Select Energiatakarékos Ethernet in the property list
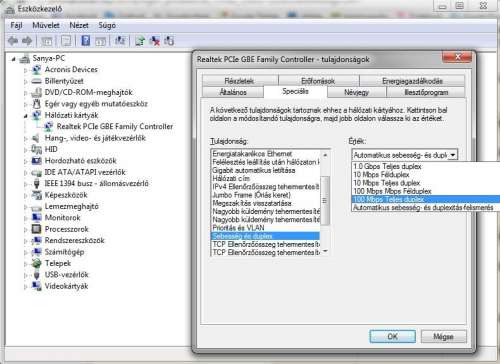Image resolution: width=500 pixels, height=364 pixels. (x=266, y=154)
